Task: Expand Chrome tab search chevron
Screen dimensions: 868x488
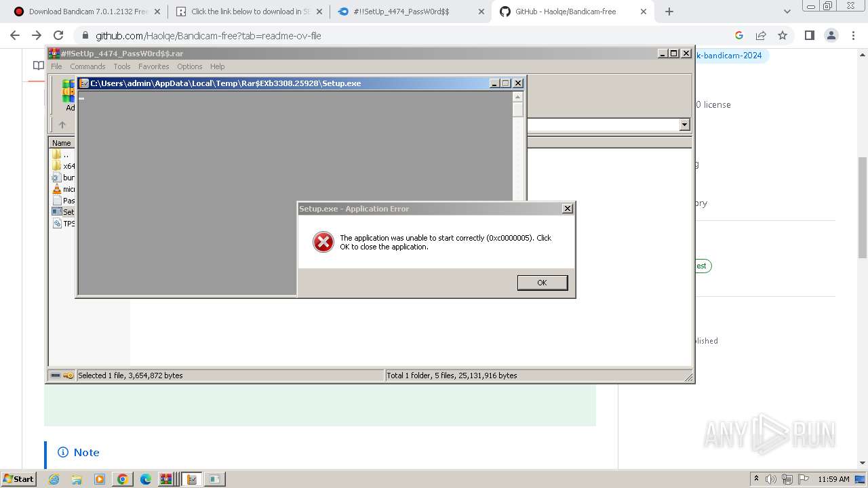Action: point(787,12)
